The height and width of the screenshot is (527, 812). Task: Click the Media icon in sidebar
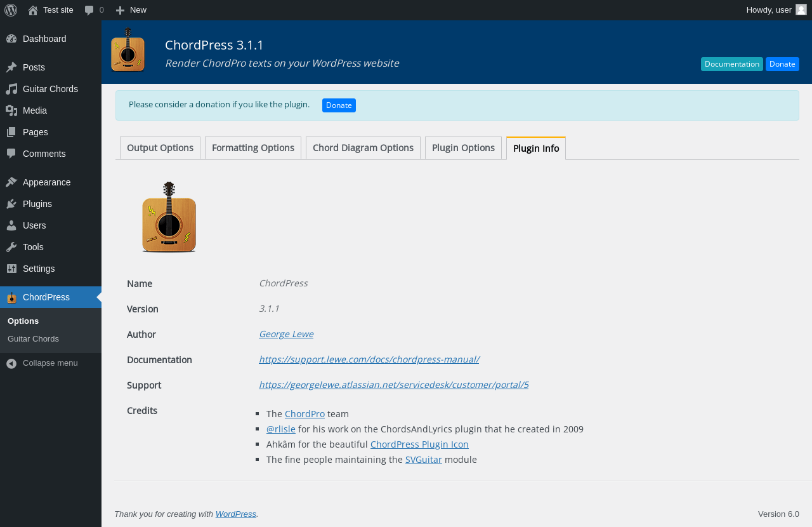[x=11, y=110]
